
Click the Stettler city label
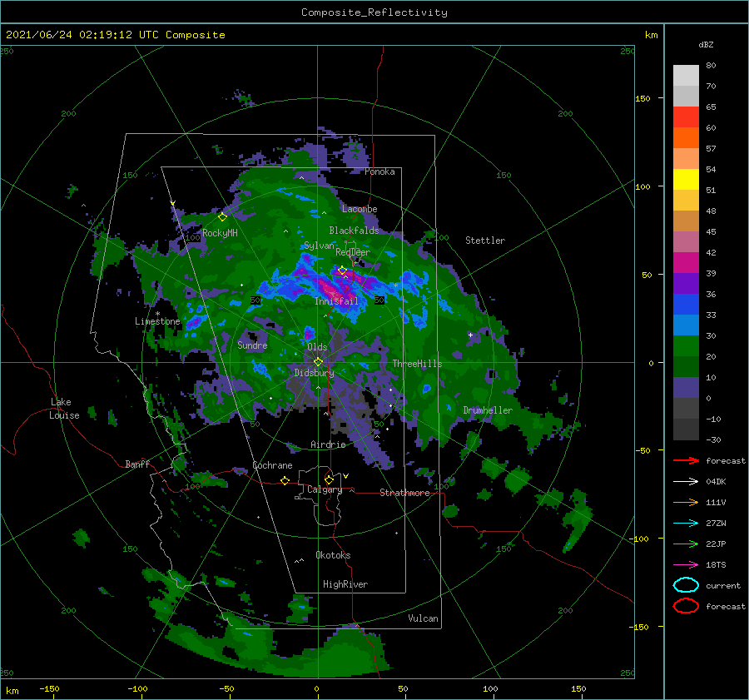485,241
